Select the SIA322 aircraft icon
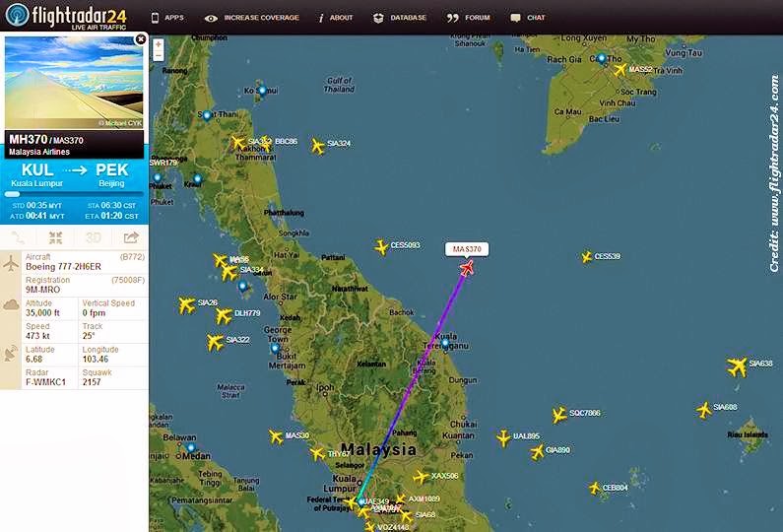Viewport: 783px width, 532px height. pyautogui.click(x=216, y=342)
